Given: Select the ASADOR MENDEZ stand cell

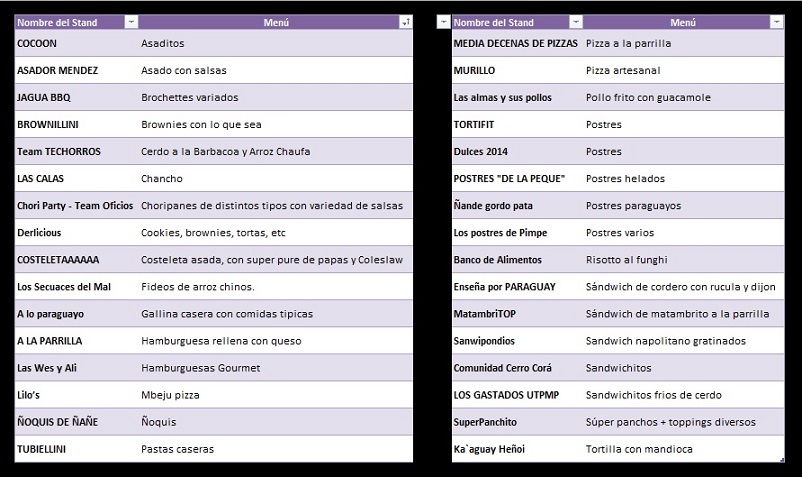Looking at the screenshot, I should click(76, 71).
